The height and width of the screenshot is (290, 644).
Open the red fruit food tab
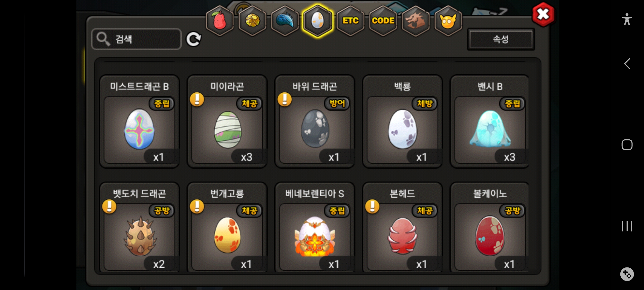click(220, 21)
